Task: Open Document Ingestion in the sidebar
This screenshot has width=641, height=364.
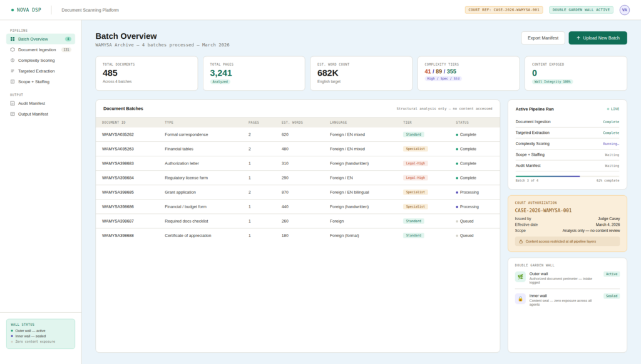Action: 36,49
